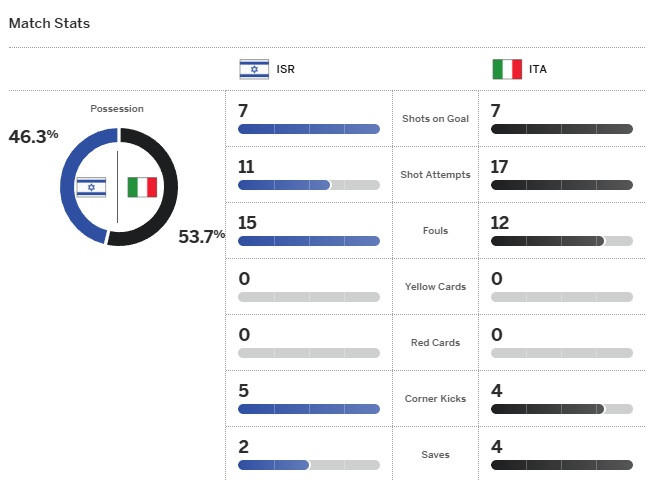Click the 53.7% possession value
Image resolution: width=654 pixels, height=480 pixels.
coord(202,236)
